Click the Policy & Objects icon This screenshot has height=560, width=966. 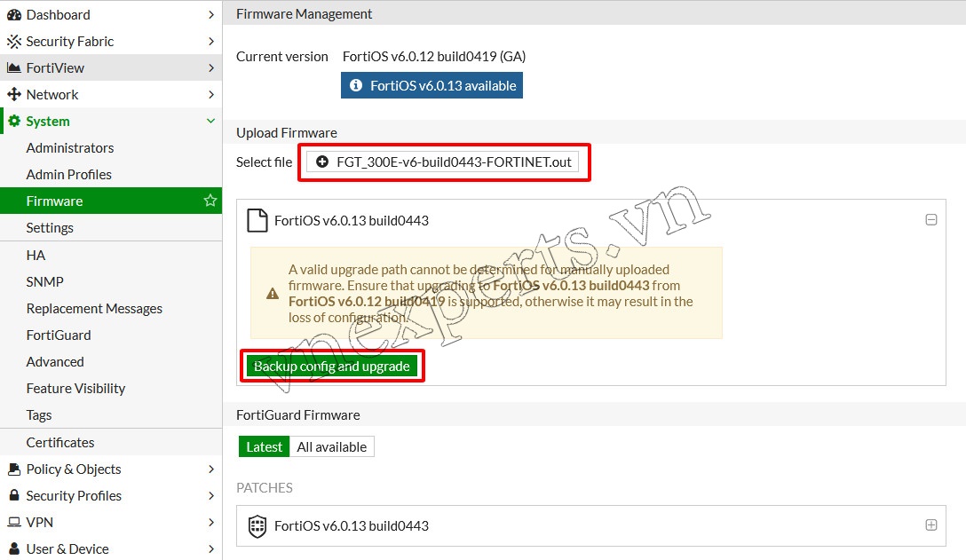point(14,469)
